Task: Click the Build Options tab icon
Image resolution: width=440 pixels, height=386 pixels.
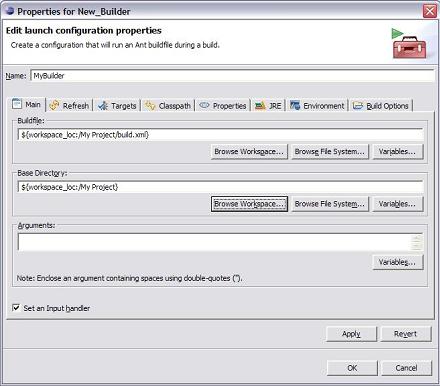Action: 358,106
